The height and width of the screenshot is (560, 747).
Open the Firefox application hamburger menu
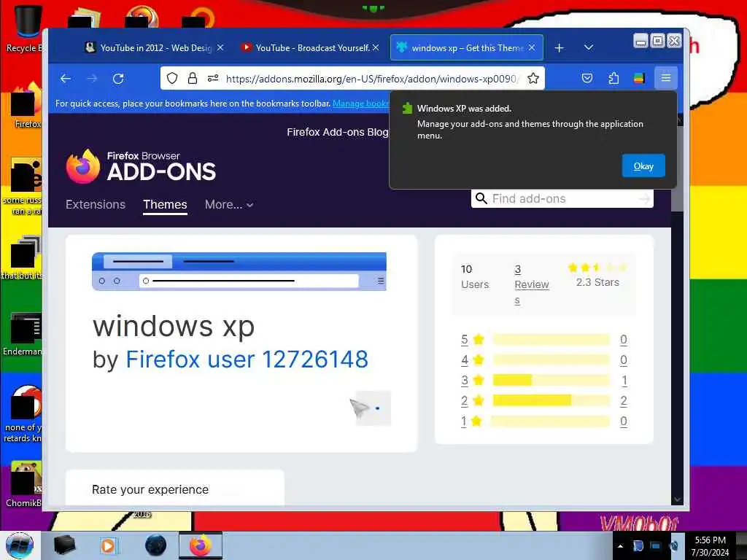665,77
